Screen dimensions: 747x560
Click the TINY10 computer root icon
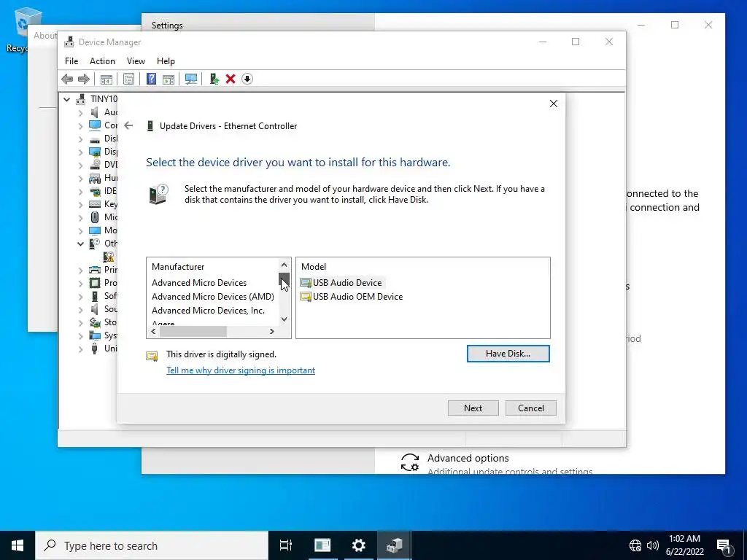tap(82, 99)
